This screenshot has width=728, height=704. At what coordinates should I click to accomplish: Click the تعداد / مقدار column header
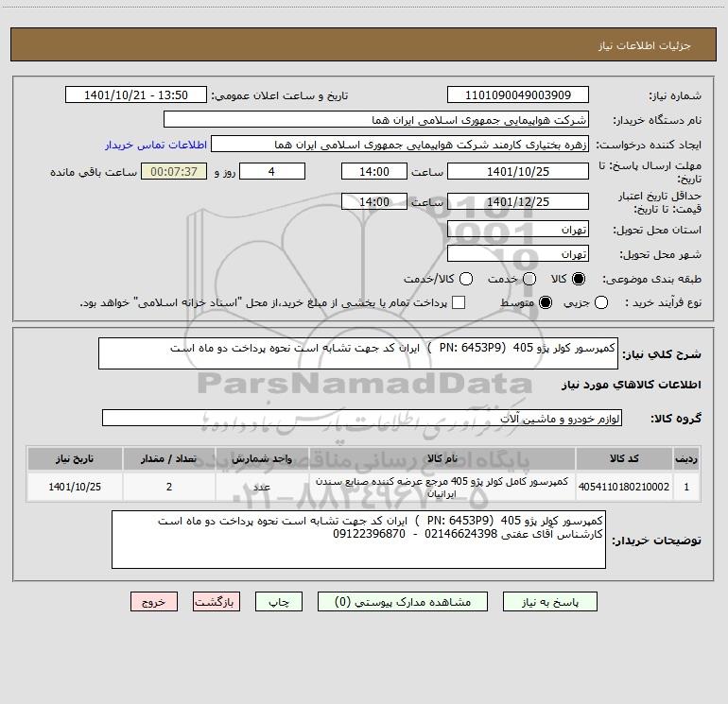[x=169, y=458]
